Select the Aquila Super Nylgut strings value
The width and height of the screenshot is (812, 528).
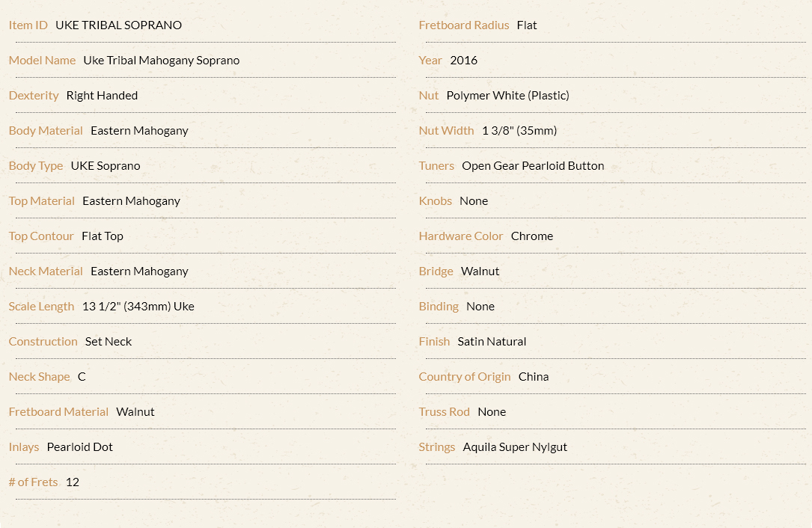[x=515, y=447]
